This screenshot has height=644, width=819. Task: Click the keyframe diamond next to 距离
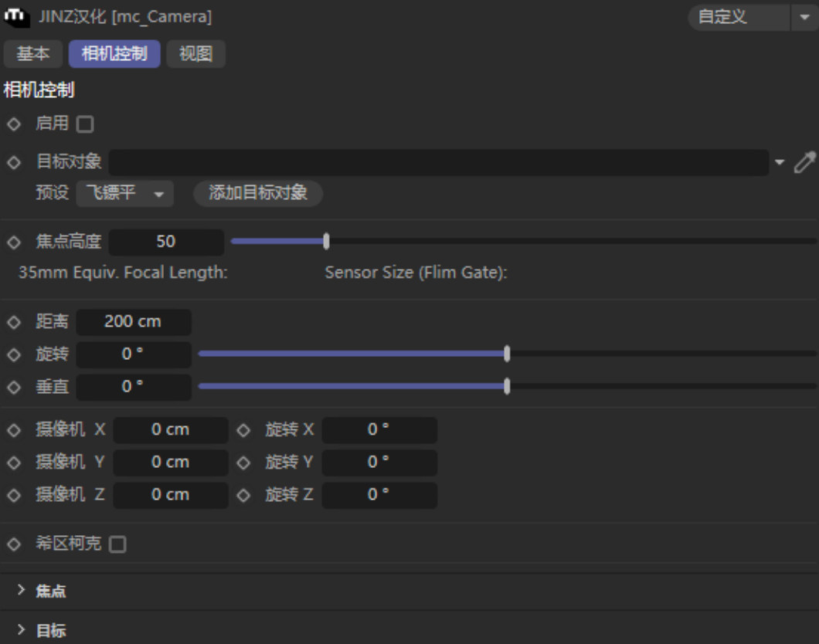[x=12, y=322]
